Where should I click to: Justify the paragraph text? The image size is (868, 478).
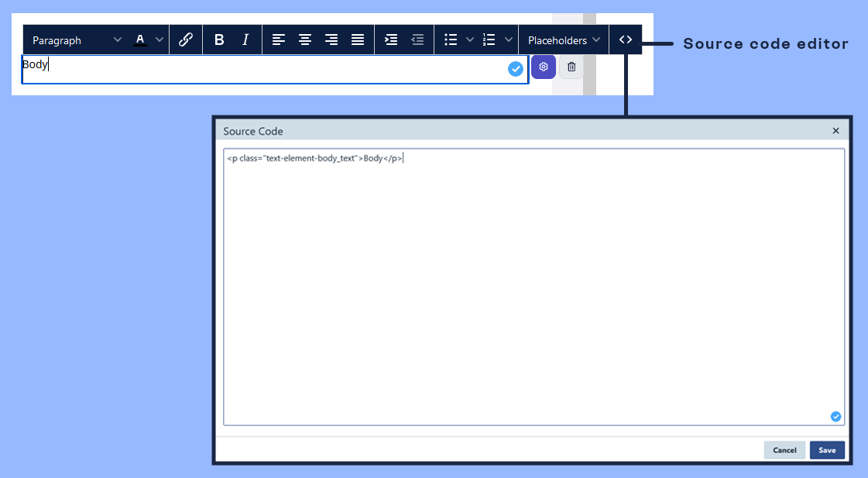coord(357,40)
